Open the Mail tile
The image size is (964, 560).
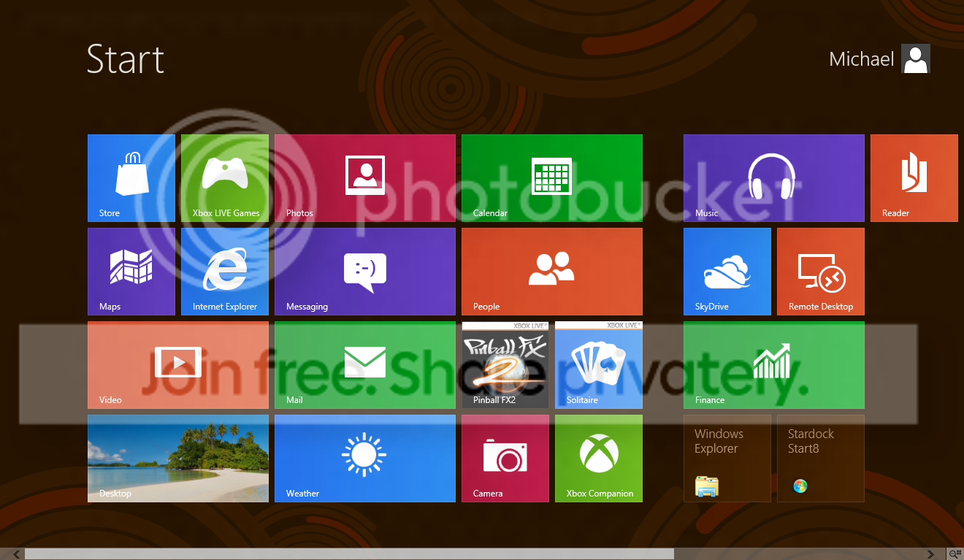point(365,365)
